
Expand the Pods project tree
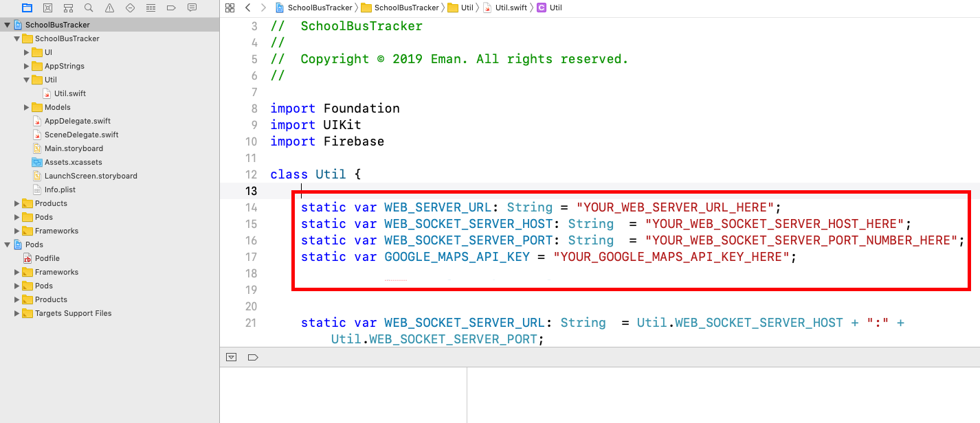(x=6, y=244)
